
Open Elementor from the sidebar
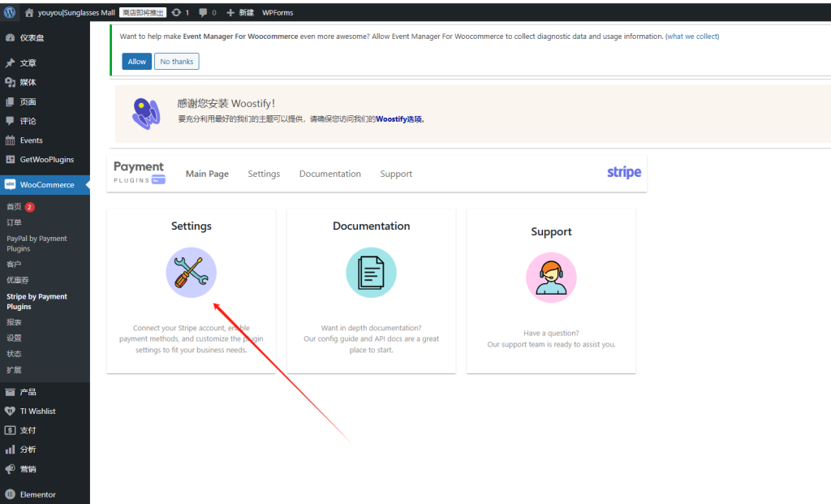click(x=36, y=493)
